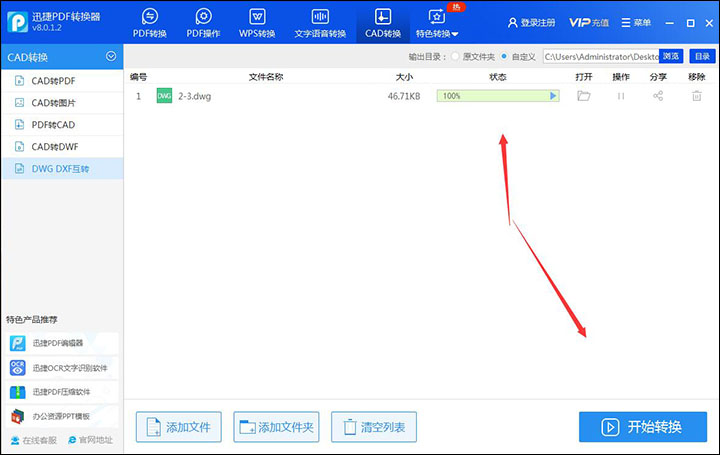
Task: Click share icon for 2-3.dwg
Action: pos(658,96)
